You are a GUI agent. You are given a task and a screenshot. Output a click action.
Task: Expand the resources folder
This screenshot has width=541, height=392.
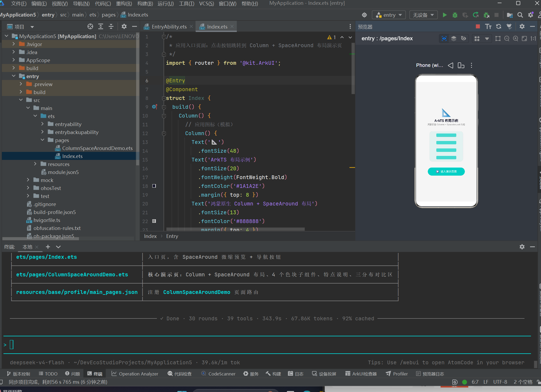coord(35,164)
